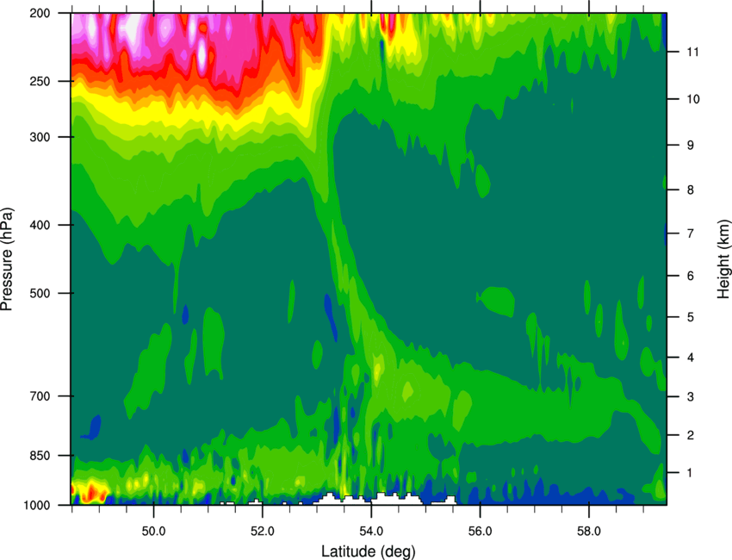Click the 52.0 latitude tick label
Screen dimensions: 732x560
point(263,532)
